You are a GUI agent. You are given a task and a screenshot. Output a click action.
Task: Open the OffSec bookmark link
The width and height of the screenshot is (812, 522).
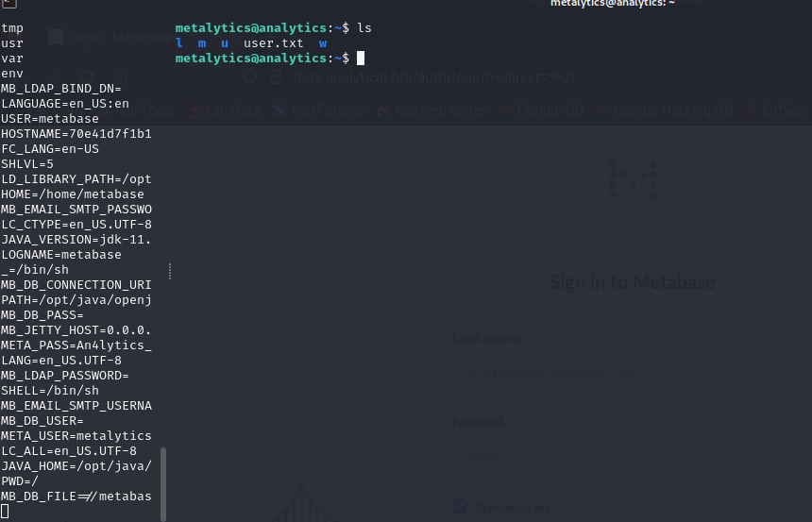pyautogui.click(x=784, y=110)
